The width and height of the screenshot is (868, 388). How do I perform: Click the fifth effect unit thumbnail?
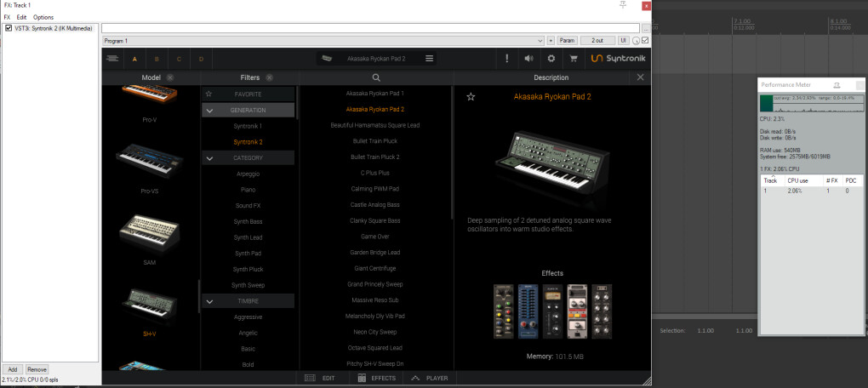[x=602, y=311]
